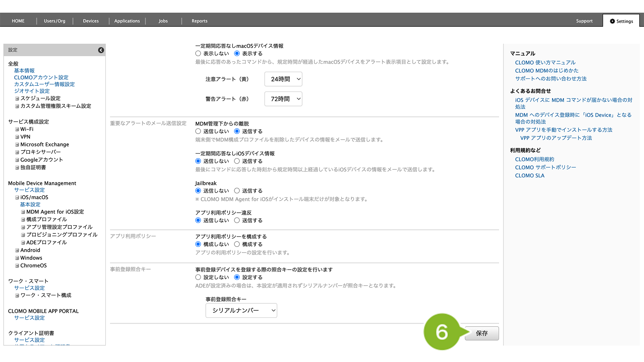Open Settings tab with gear icon
Viewport: 644px width, 362px height.
click(621, 21)
